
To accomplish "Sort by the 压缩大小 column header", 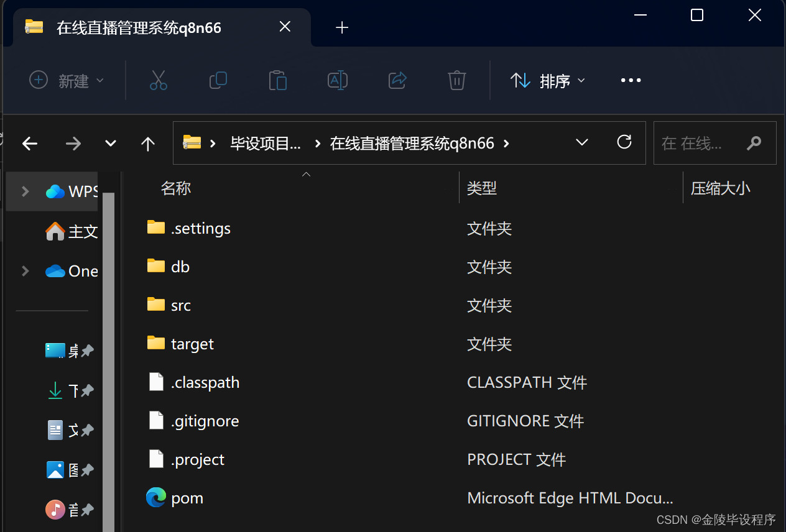I will [721, 188].
